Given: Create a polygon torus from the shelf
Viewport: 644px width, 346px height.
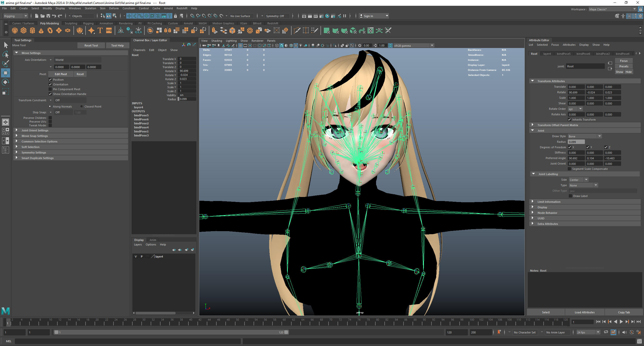Looking at the screenshot, I should tap(50, 31).
